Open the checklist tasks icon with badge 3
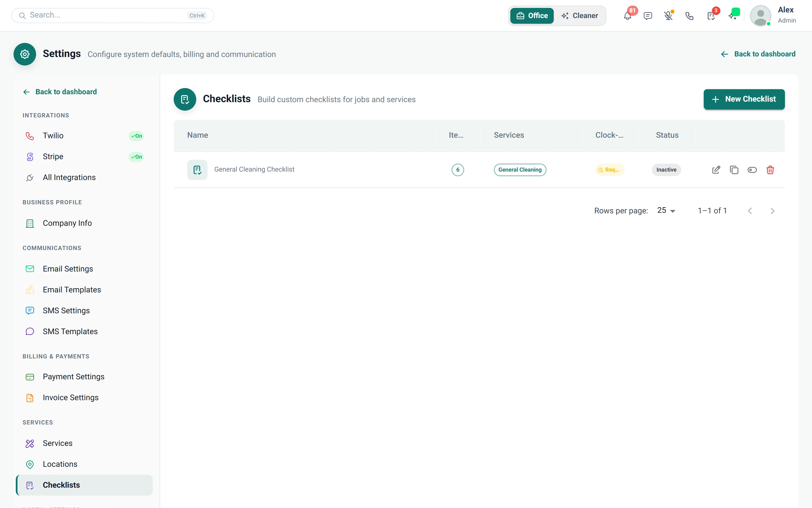Screen dimensions: 812x508 point(711,16)
